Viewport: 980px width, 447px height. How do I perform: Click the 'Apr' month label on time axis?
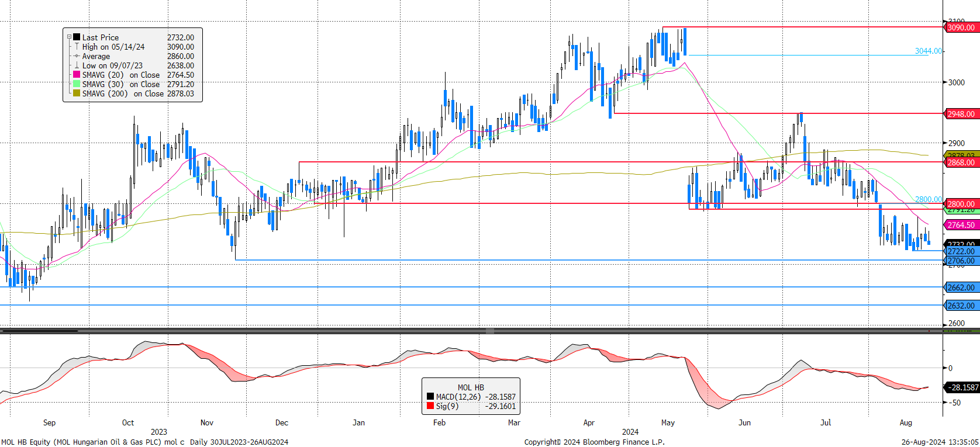click(589, 422)
